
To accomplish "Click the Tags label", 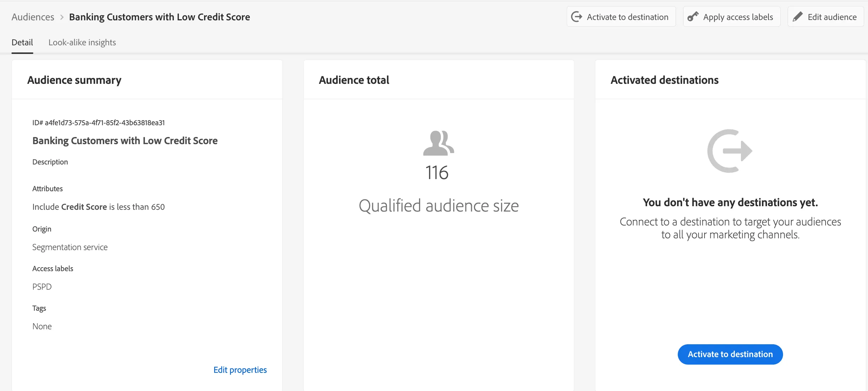I will (x=39, y=308).
